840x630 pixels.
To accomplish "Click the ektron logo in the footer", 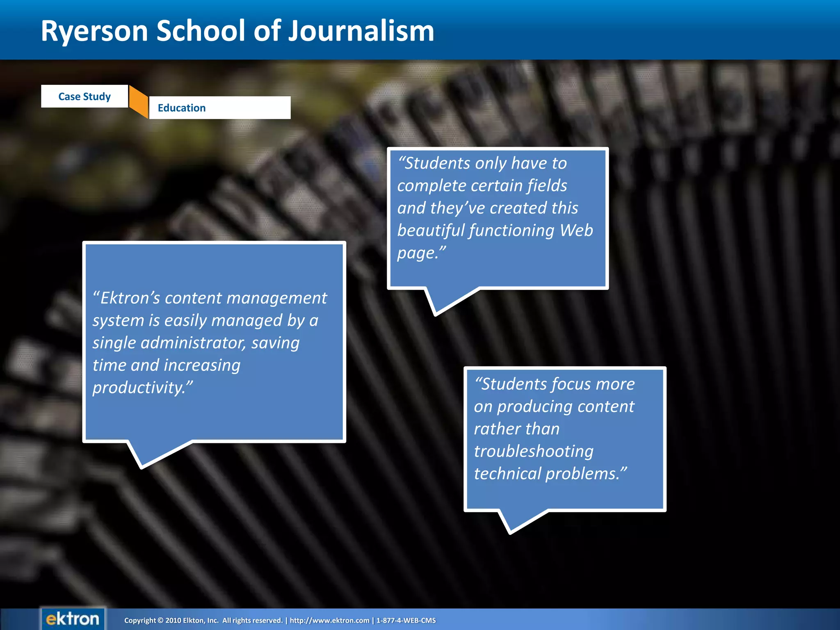I will [73, 619].
